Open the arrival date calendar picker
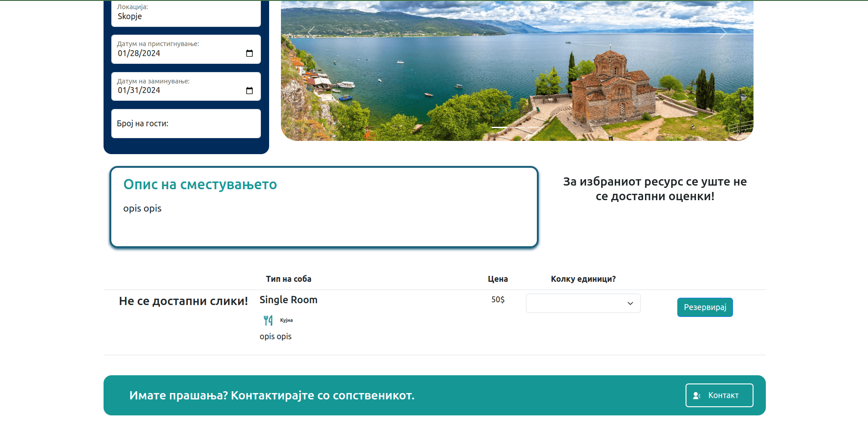 249,53
